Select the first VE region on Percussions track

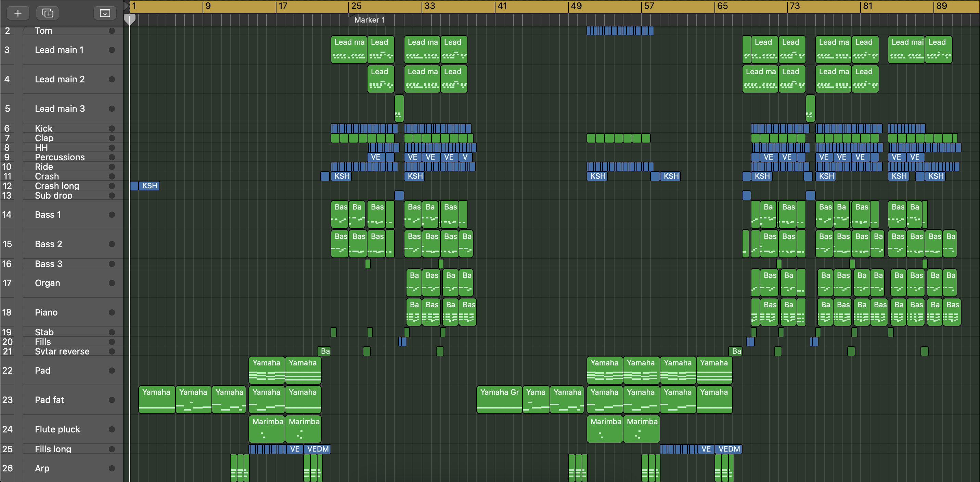[x=376, y=157]
